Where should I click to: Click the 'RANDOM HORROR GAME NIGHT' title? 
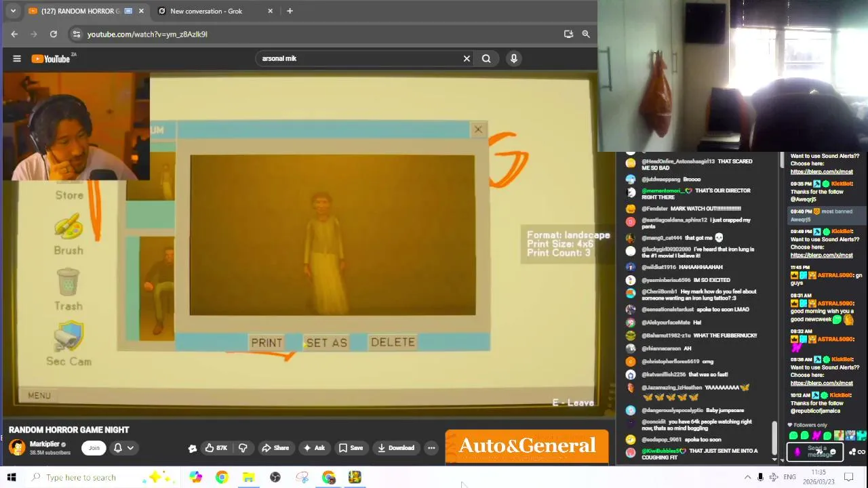tap(68, 430)
